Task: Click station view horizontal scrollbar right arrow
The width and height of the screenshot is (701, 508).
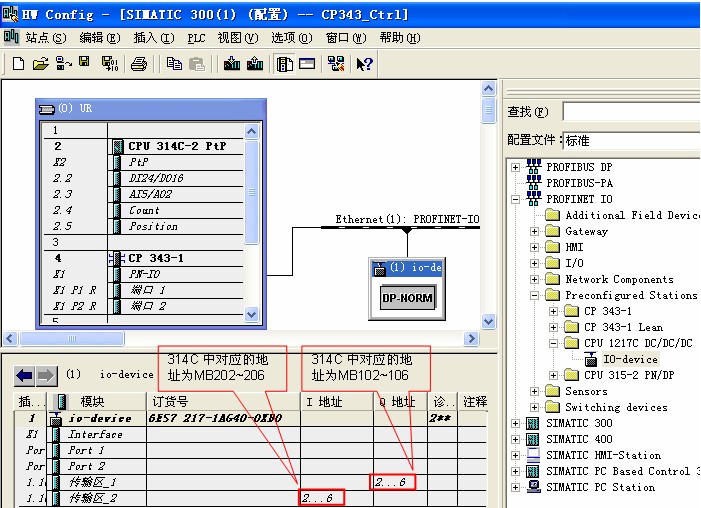Action: [471, 339]
